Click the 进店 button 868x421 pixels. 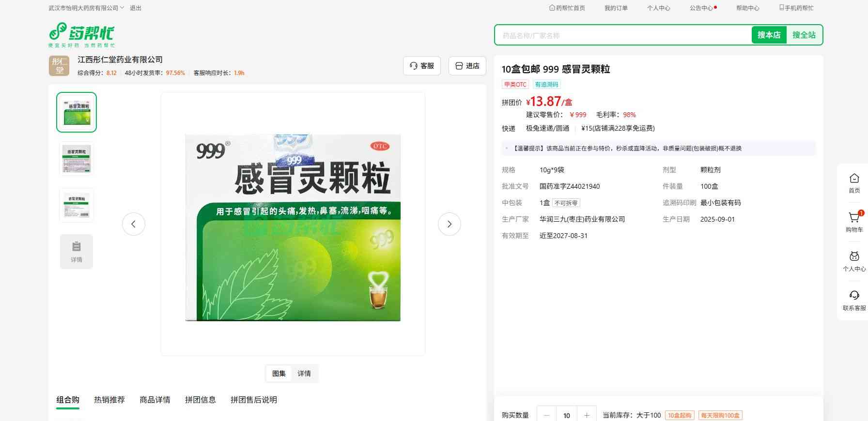pos(467,66)
